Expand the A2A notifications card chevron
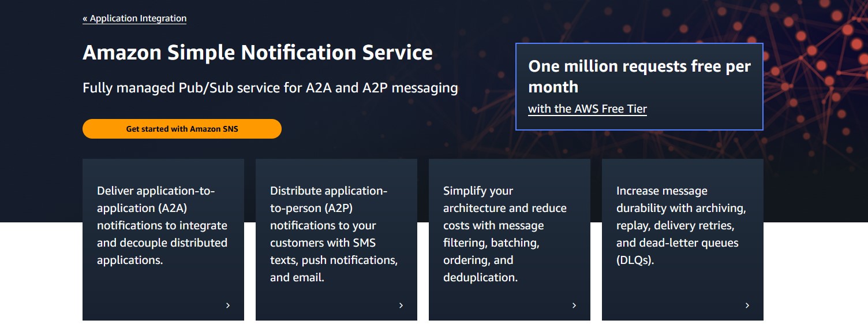868x335 pixels. [x=228, y=305]
